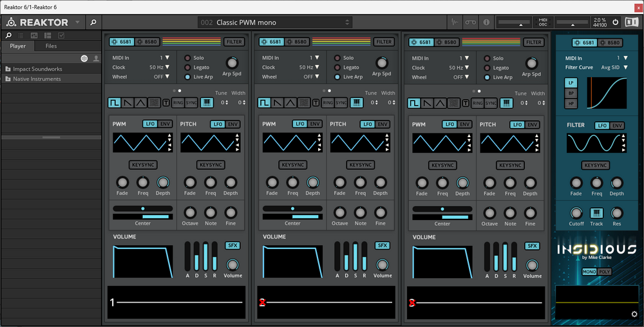Select the browser search magnifier in side pane
The width and height of the screenshot is (644, 327).
[8, 35]
